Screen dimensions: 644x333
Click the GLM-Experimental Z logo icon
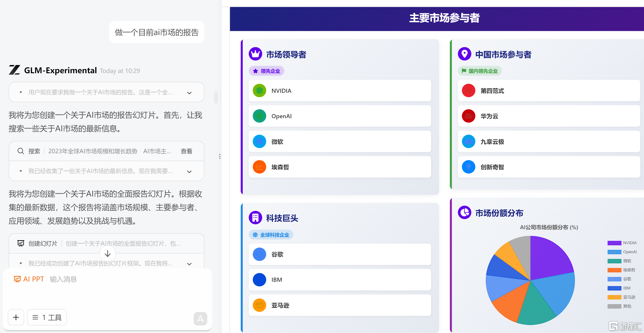click(x=14, y=70)
